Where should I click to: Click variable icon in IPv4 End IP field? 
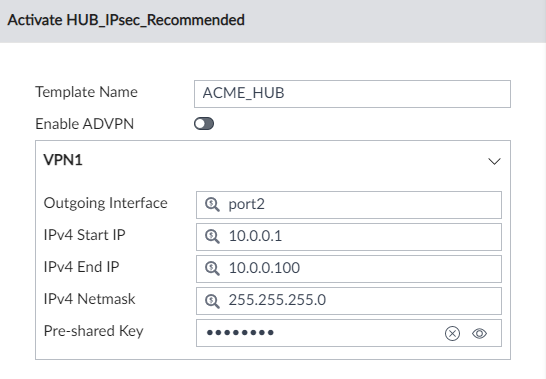pyautogui.click(x=212, y=269)
